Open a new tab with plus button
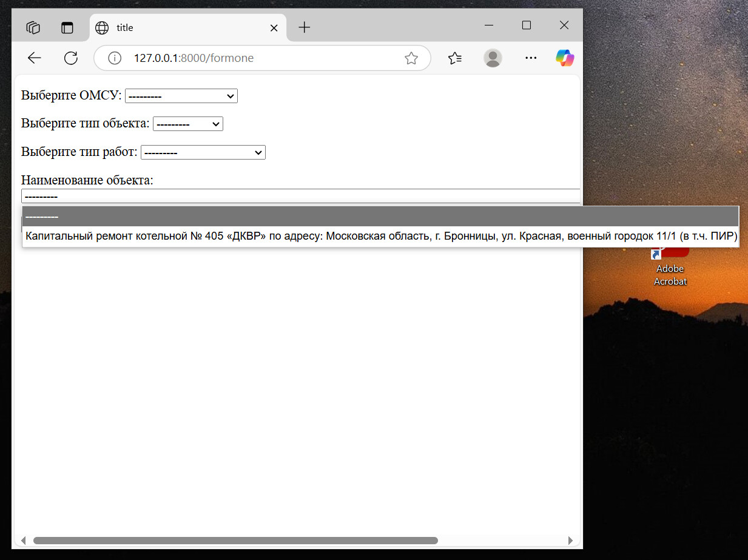Viewport: 748px width, 560px height. coord(305,28)
